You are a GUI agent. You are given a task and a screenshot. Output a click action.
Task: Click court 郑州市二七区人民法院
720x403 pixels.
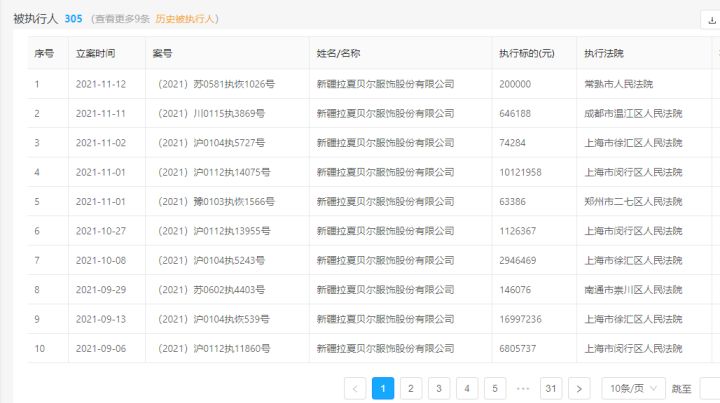click(x=633, y=202)
